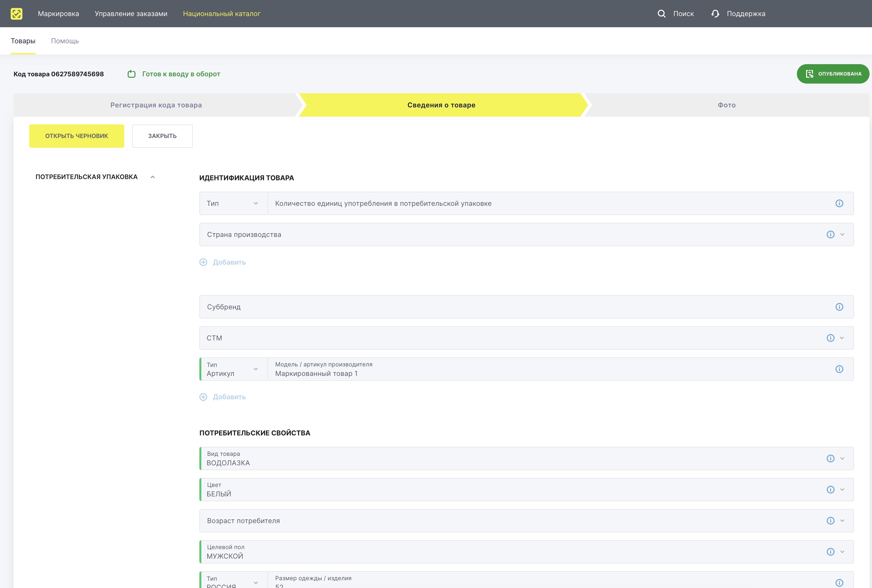Open the info icon for 'Страна производства'
Screen dimensions: 872x588
click(x=830, y=234)
